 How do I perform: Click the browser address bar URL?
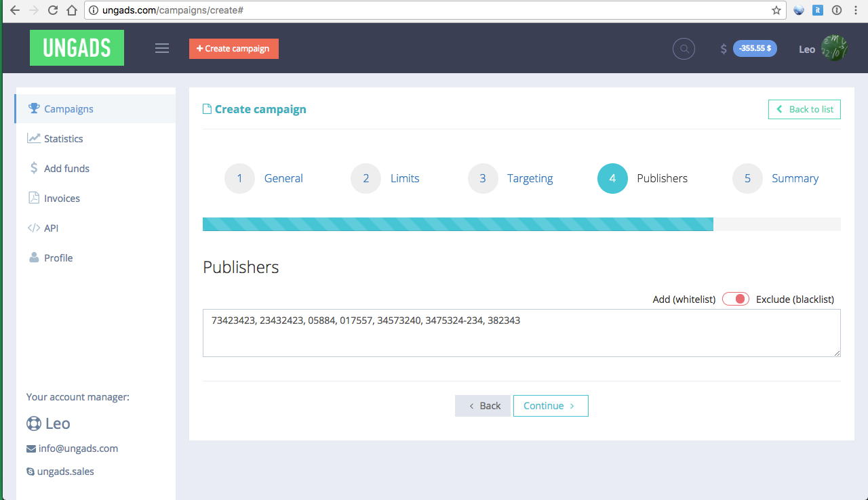173,10
